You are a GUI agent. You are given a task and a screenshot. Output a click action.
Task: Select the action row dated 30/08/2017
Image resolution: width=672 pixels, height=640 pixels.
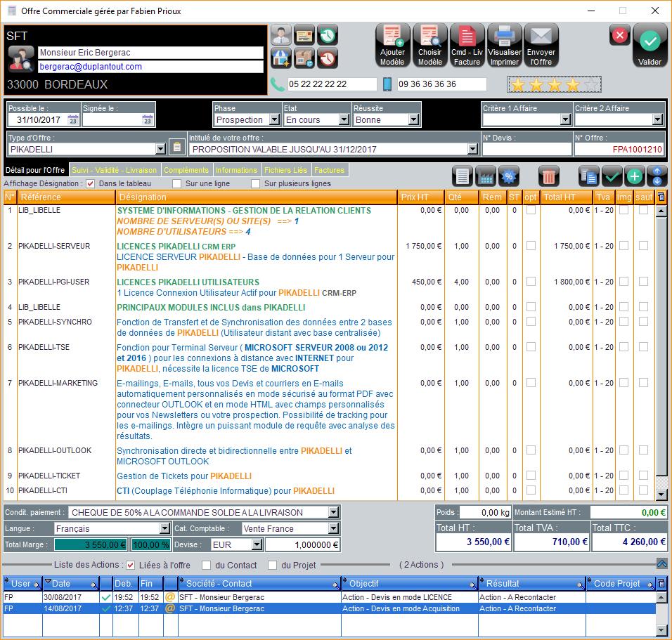[329, 597]
